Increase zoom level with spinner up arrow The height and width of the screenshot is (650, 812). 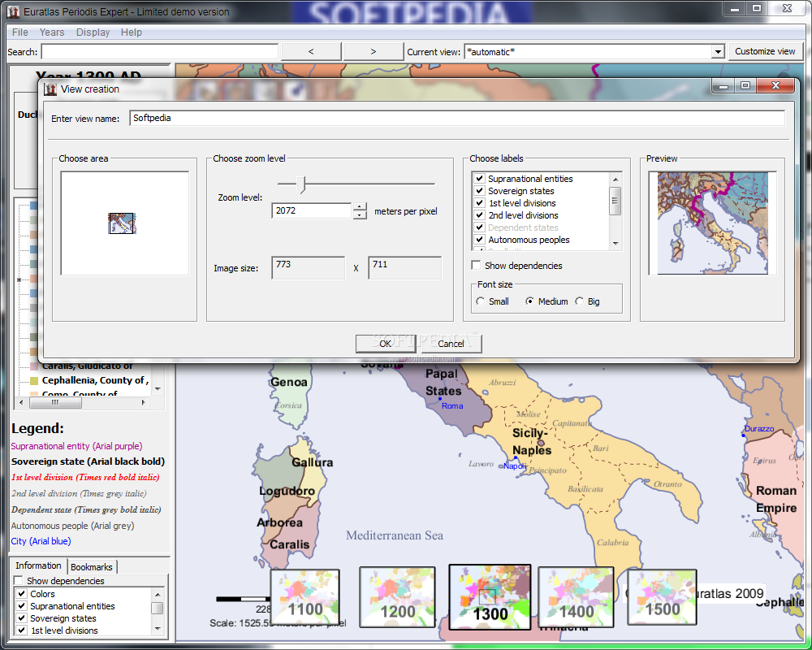point(360,207)
